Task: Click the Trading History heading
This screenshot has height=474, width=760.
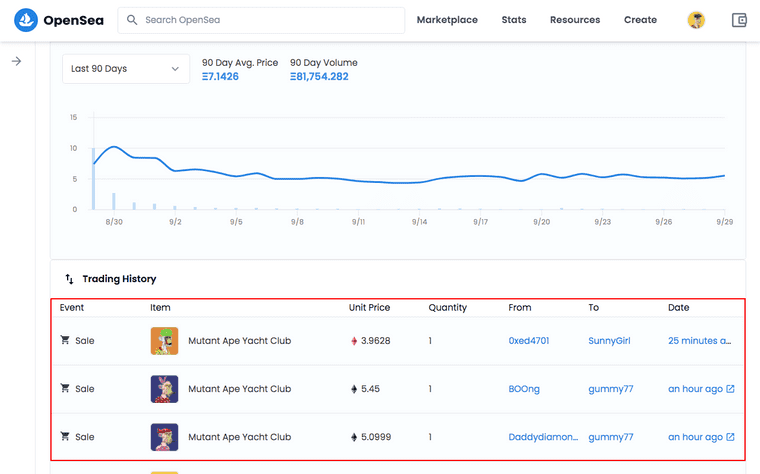Action: (119, 279)
